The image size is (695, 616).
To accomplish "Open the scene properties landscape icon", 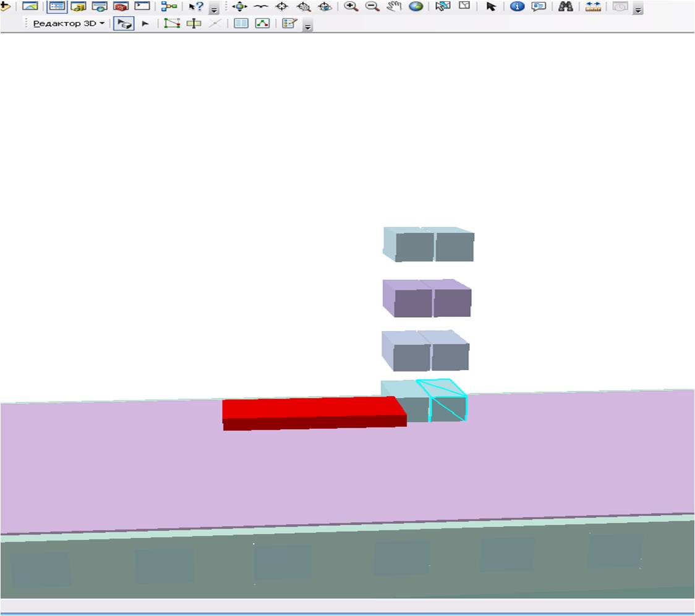I will 30,6.
